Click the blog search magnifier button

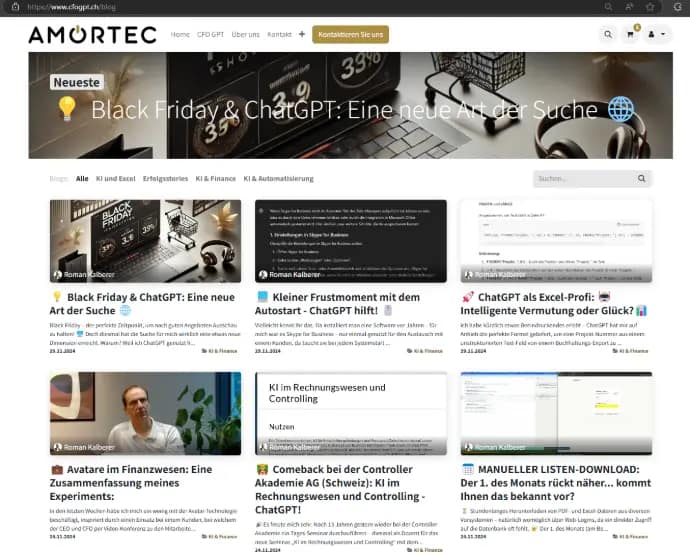(x=642, y=179)
